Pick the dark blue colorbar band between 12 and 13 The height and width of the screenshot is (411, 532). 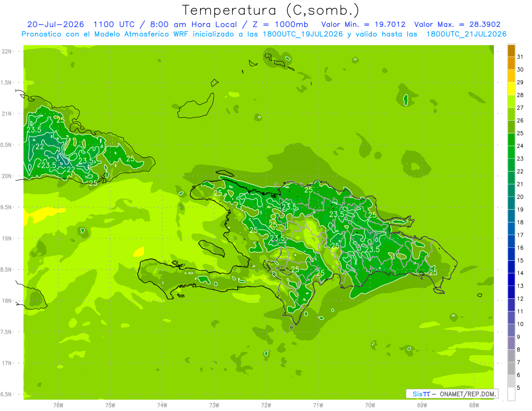511,292
